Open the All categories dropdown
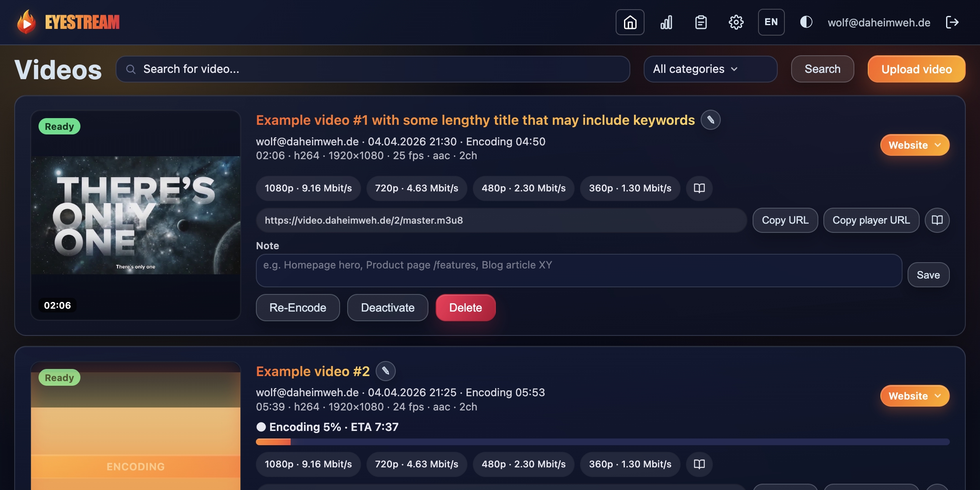Viewport: 980px width, 490px height. [710, 69]
